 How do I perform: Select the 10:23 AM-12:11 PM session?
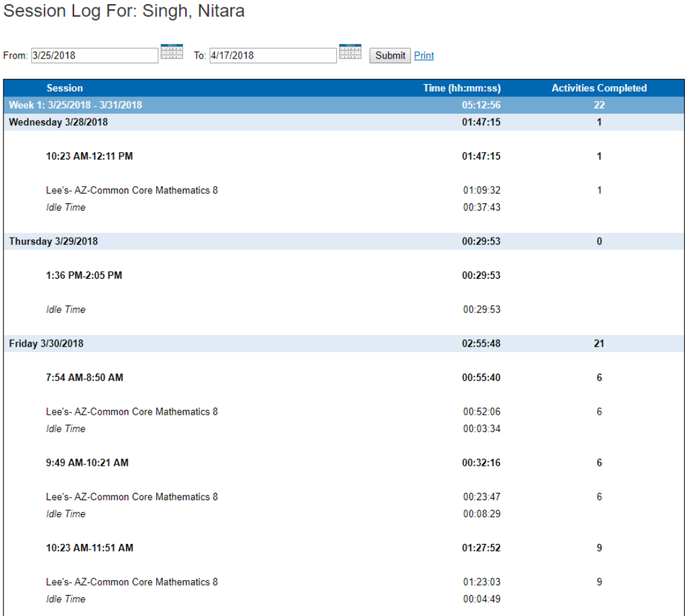(x=89, y=156)
